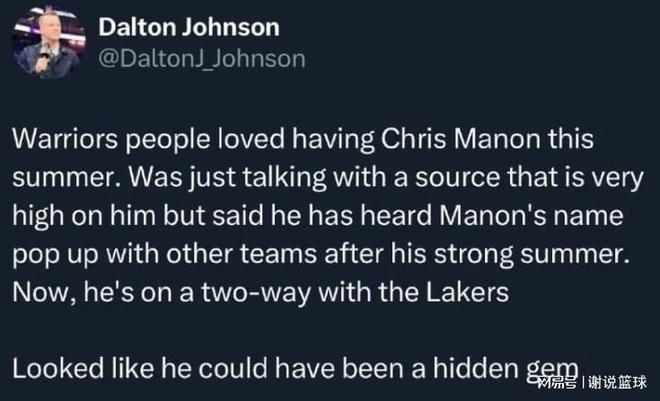The image size is (660, 401).
Task: Click the phrase other teams
Action: [241, 254]
